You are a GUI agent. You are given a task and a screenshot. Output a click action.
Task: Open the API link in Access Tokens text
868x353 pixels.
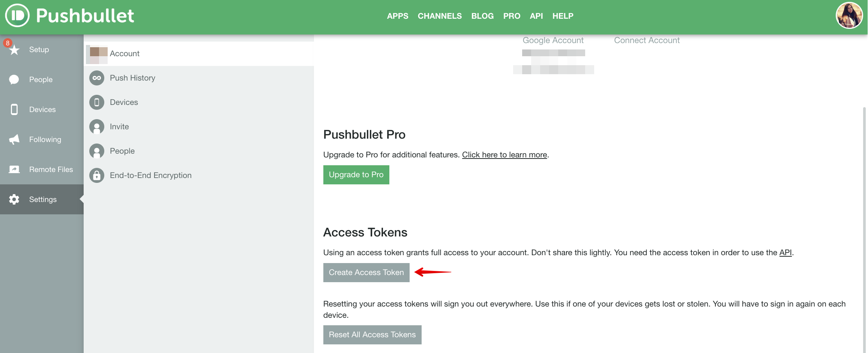pos(785,253)
